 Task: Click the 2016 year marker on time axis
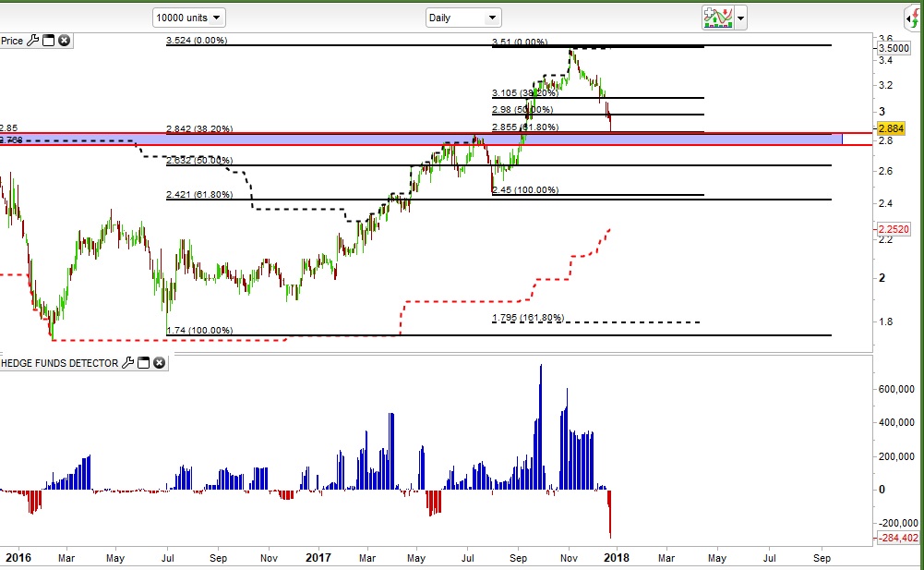[18, 558]
